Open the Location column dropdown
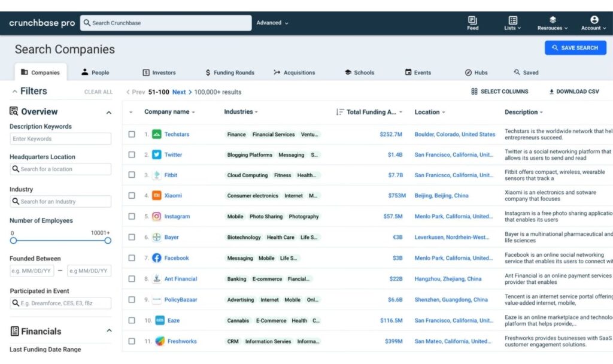The width and height of the screenshot is (613, 364). 444,113
